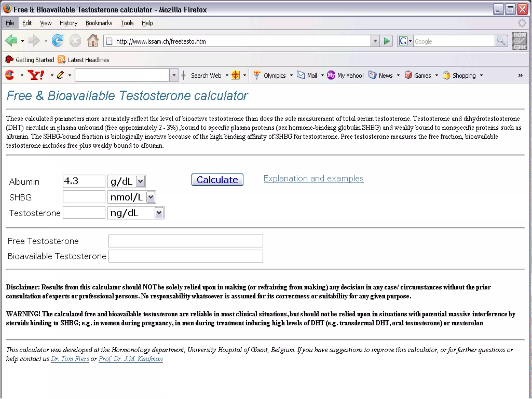The image size is (532, 399).
Task: Expand the SHBG nmol/L unit dropdown
Action: pos(151,197)
